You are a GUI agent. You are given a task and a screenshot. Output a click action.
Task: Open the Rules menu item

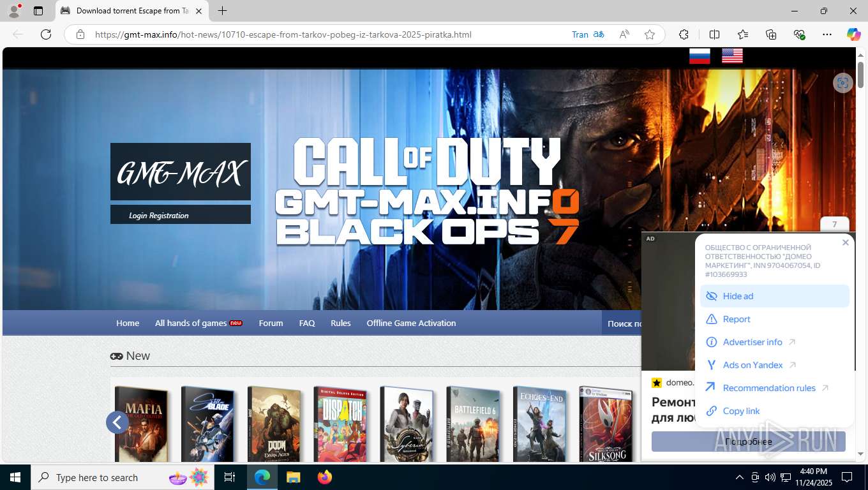[341, 323]
